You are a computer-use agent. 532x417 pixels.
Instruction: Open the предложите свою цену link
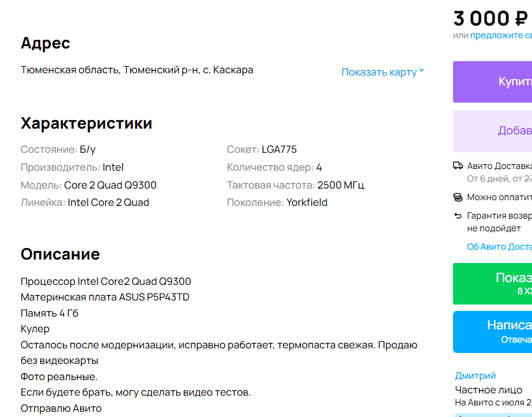[x=501, y=35]
